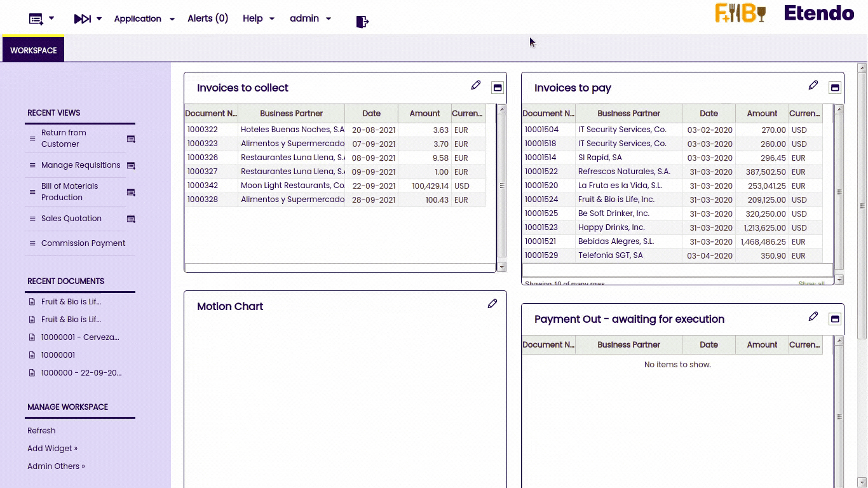Edit the Invoices to pay widget

813,86
